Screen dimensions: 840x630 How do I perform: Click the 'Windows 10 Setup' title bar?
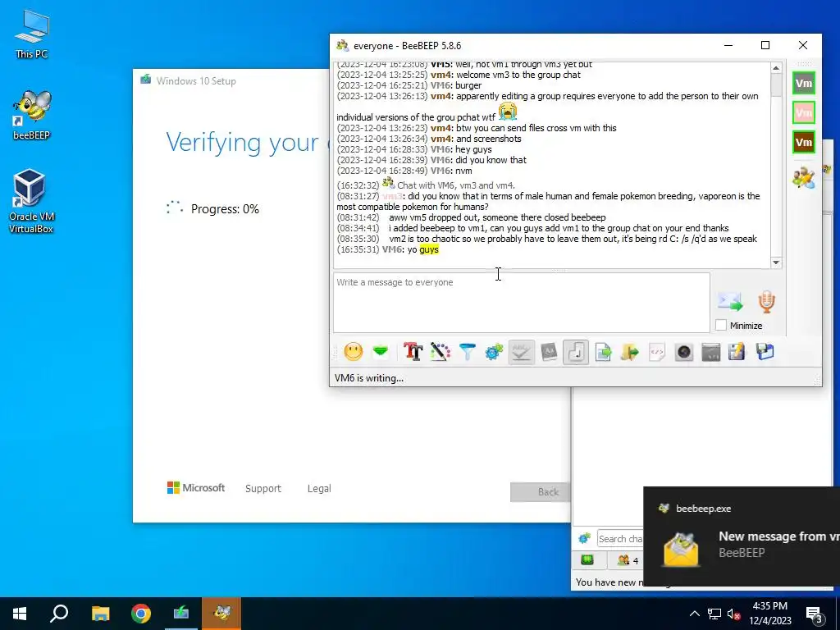231,81
